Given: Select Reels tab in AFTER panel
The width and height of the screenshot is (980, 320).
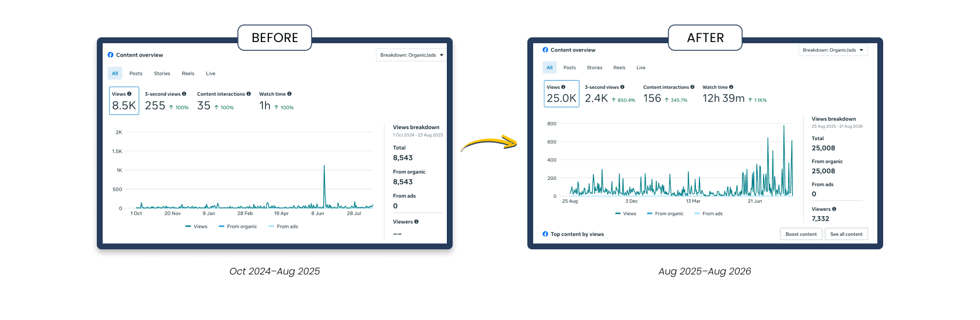Looking at the screenshot, I should 619,68.
